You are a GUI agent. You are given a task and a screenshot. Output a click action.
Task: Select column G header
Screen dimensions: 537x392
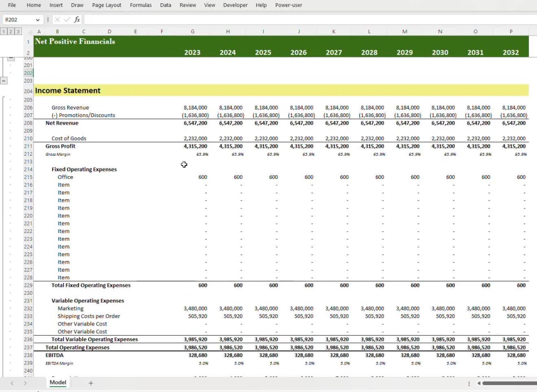192,32
